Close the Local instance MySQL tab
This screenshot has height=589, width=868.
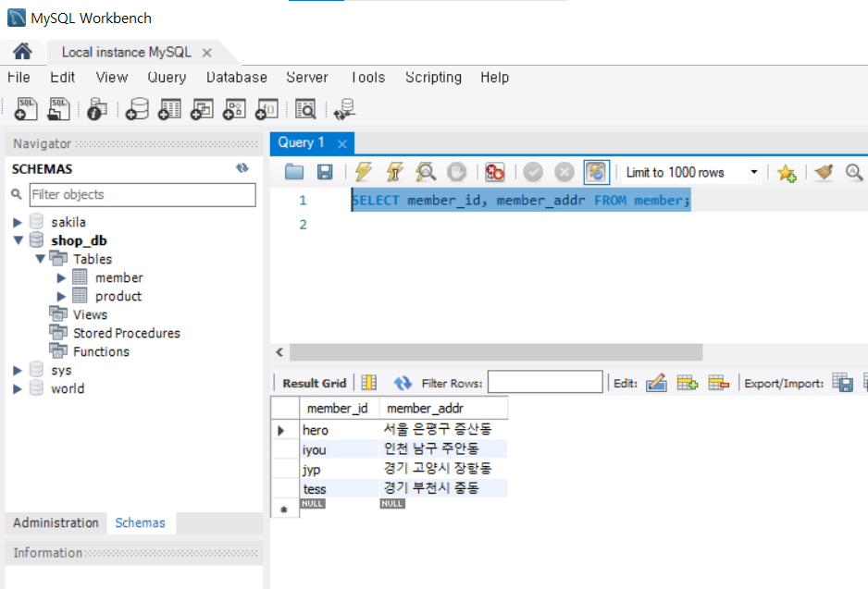207,53
